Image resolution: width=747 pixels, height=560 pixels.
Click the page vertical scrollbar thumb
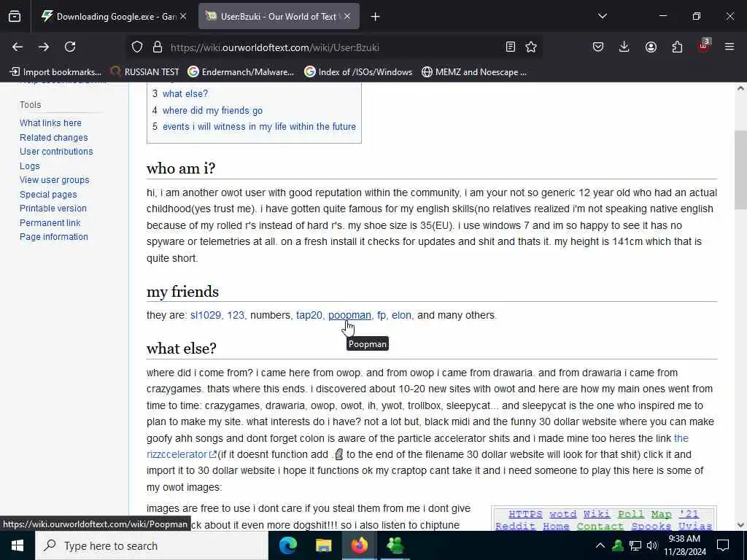740,169
